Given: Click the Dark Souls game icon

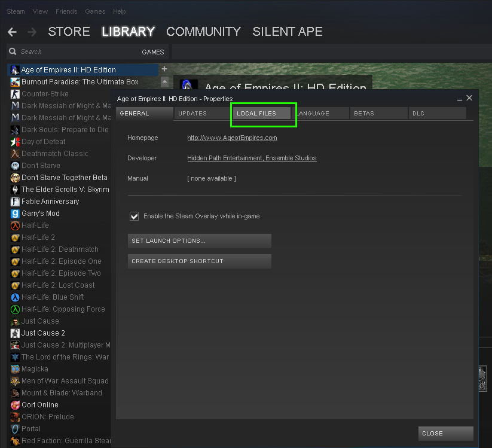Looking at the screenshot, I should pos(15,130).
